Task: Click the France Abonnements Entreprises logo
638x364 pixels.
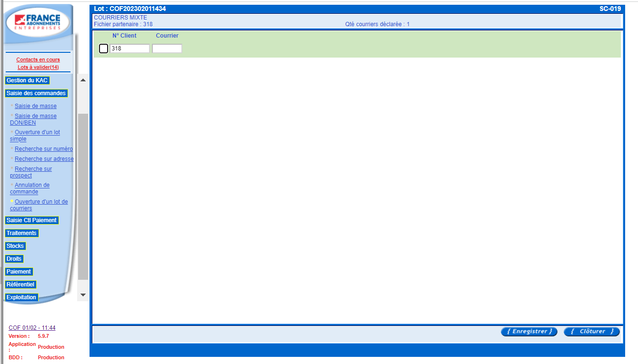Action: click(x=38, y=22)
